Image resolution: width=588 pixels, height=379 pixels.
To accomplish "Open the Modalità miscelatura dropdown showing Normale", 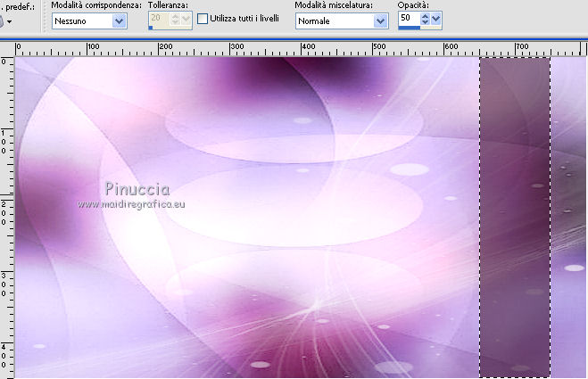I will (342, 21).
